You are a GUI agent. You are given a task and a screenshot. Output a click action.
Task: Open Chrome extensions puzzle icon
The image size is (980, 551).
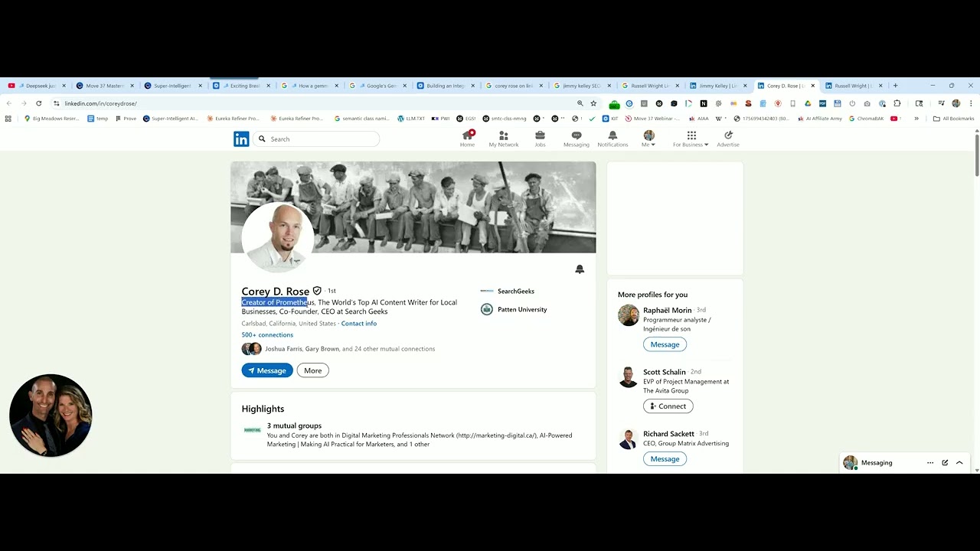[x=897, y=103]
